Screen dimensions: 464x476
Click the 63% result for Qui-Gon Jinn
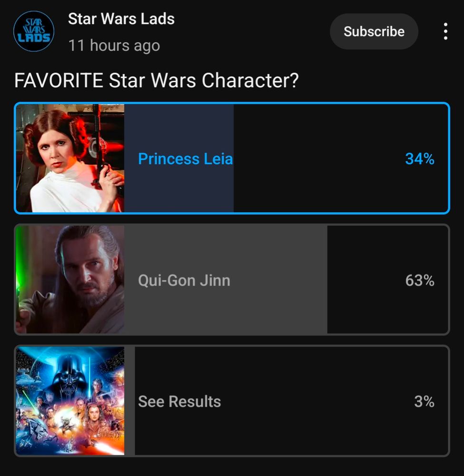tap(420, 280)
